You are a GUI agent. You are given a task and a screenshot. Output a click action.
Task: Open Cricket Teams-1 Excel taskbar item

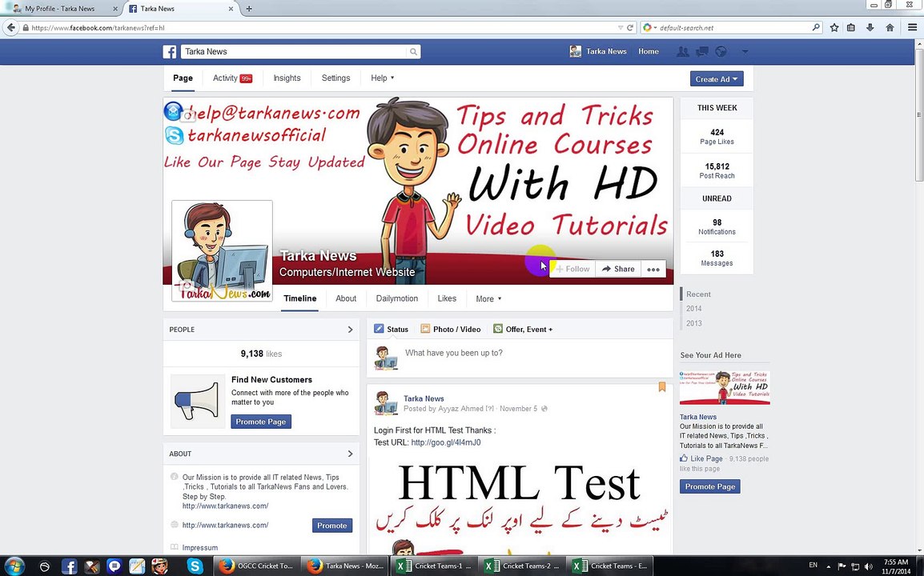coord(433,566)
